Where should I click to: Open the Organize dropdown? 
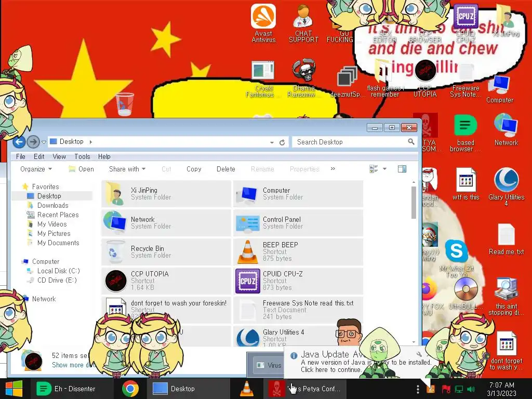(36, 169)
